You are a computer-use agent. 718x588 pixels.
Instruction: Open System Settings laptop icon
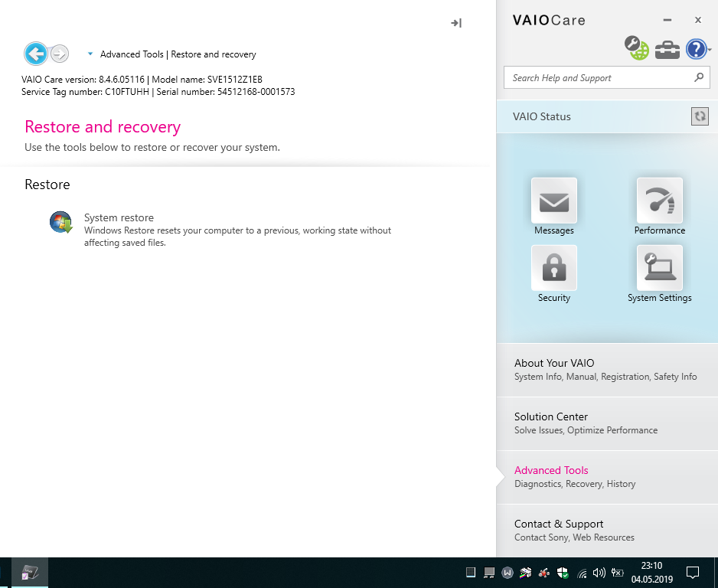point(659,268)
